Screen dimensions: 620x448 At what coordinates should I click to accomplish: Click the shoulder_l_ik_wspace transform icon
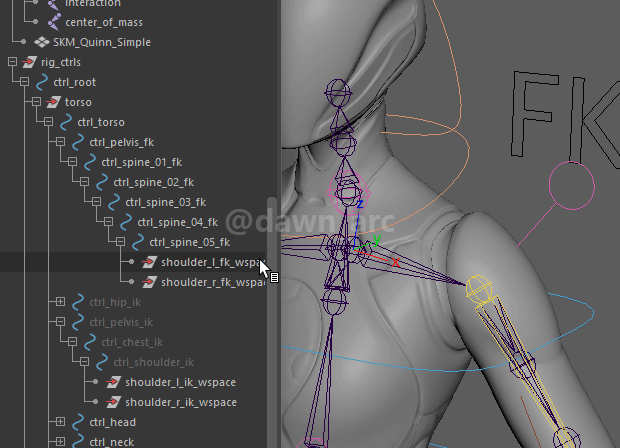point(113,382)
